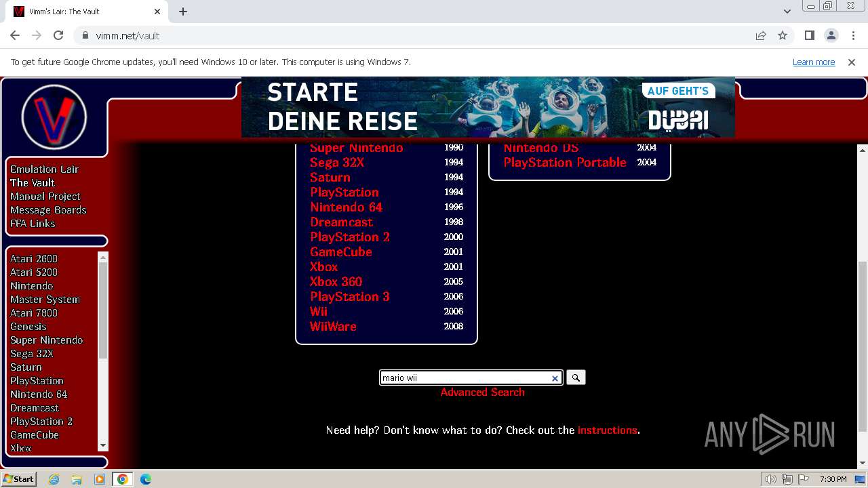Click the Action Center flag tray icon
Image resolution: width=868 pixels, height=488 pixels.
(x=804, y=479)
